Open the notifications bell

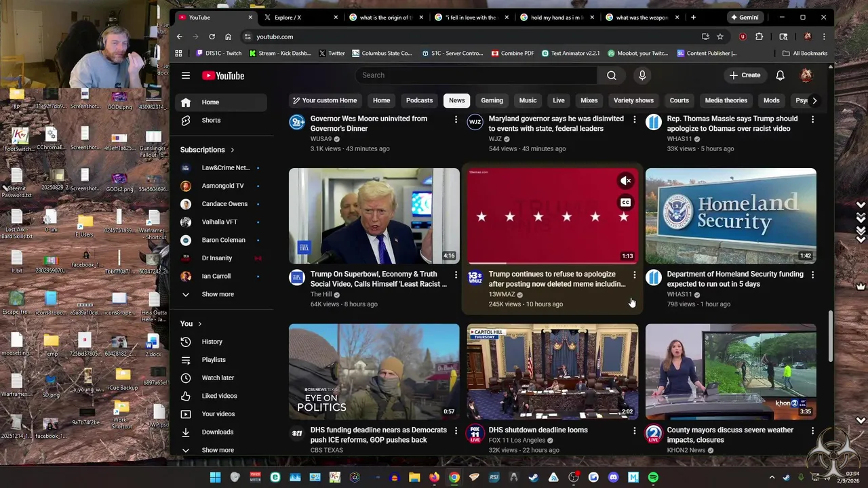point(781,75)
